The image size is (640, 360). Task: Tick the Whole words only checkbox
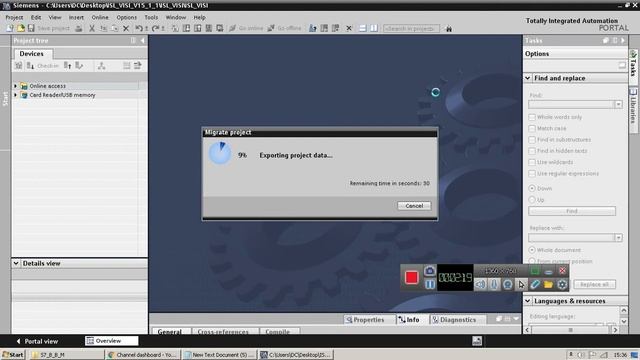pos(532,117)
